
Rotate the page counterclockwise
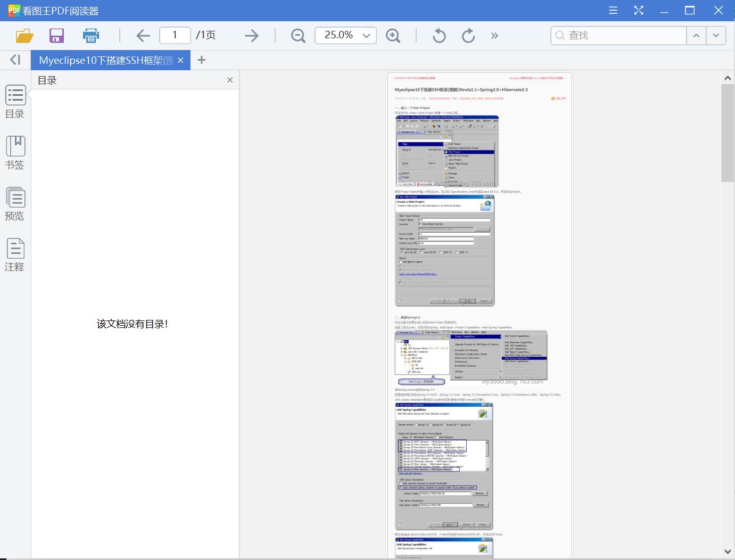[439, 36]
